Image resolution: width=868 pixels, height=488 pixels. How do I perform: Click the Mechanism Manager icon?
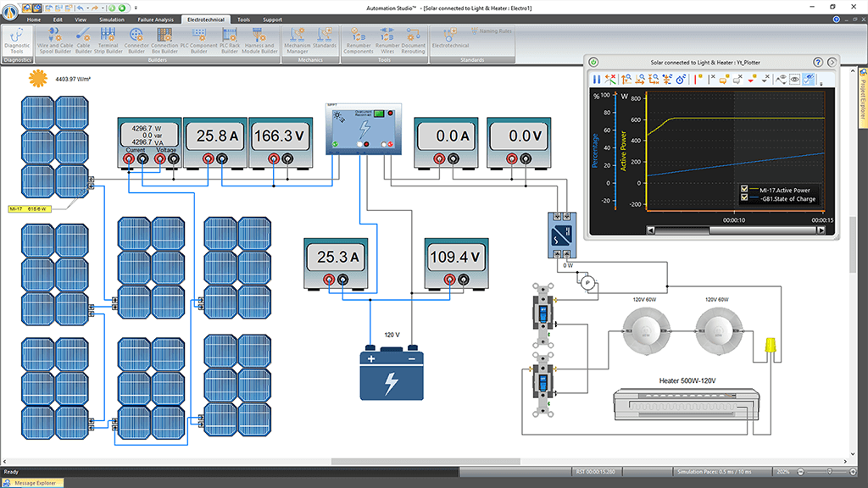298,40
